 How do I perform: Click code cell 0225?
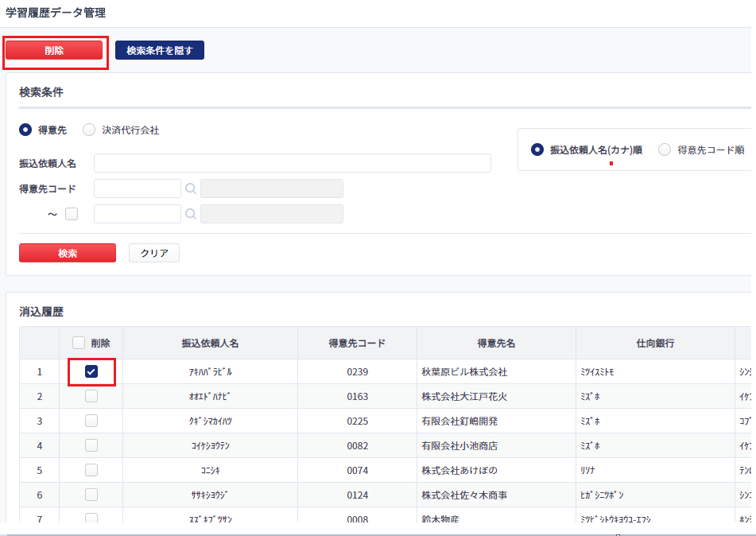click(357, 421)
